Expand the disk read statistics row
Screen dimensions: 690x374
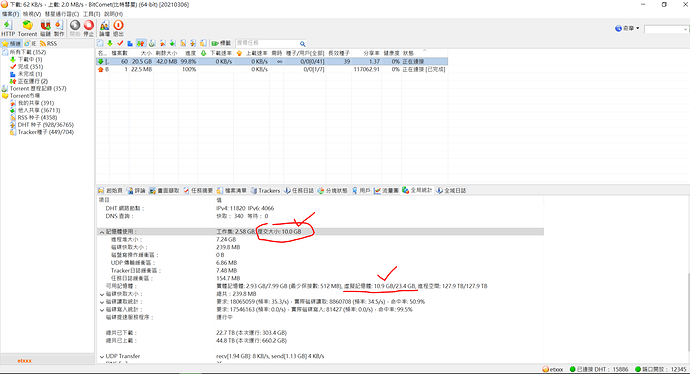coord(102,302)
